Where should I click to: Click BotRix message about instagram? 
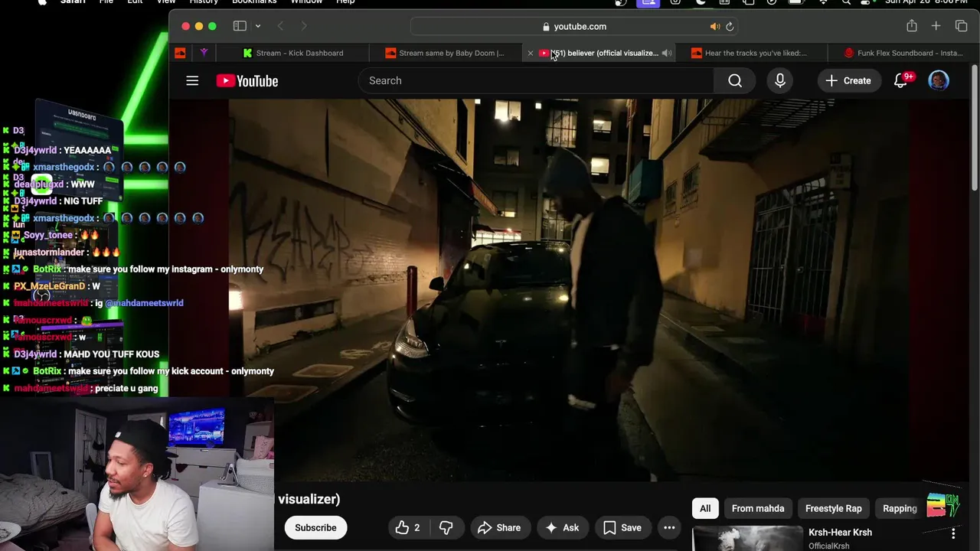tap(165, 269)
